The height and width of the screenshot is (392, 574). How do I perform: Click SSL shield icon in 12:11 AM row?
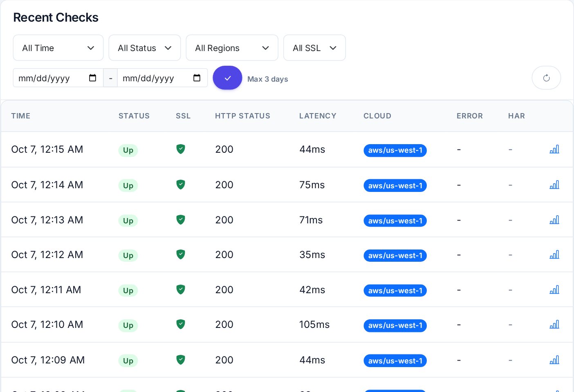pos(181,290)
